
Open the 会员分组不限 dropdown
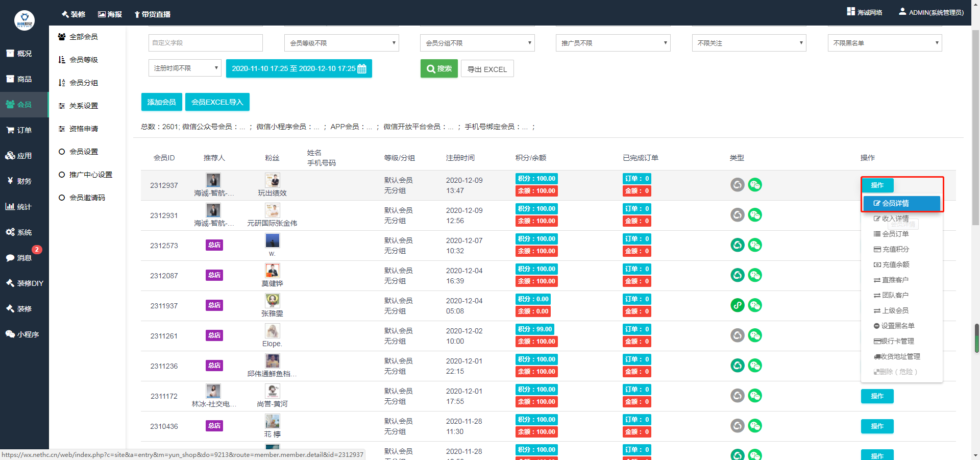[477, 43]
